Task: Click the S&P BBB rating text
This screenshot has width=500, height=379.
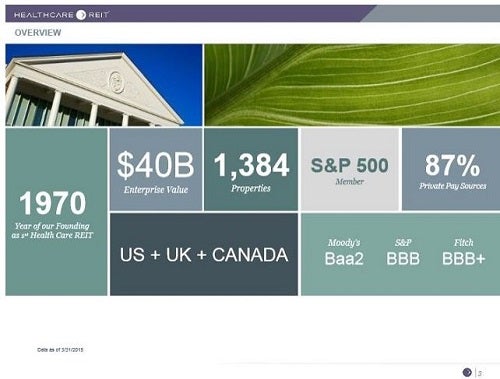Action: tap(403, 253)
